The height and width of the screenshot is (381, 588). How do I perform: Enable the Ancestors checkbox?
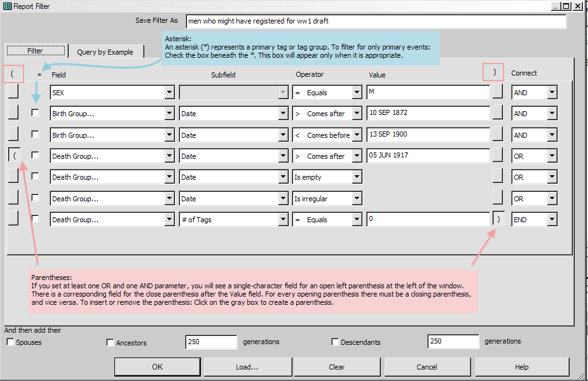click(110, 342)
